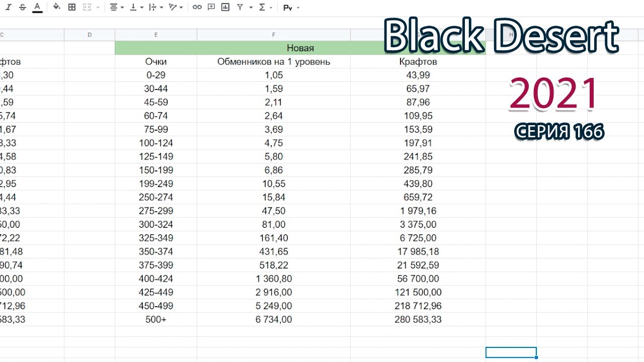Select the cell '300-324'

point(156,224)
